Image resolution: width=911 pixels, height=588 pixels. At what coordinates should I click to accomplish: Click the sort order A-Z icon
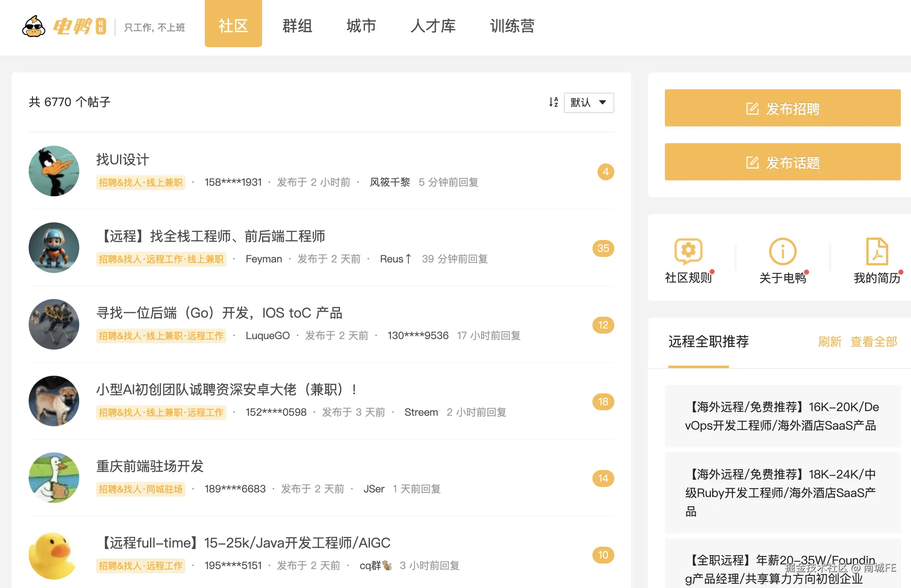pyautogui.click(x=553, y=102)
